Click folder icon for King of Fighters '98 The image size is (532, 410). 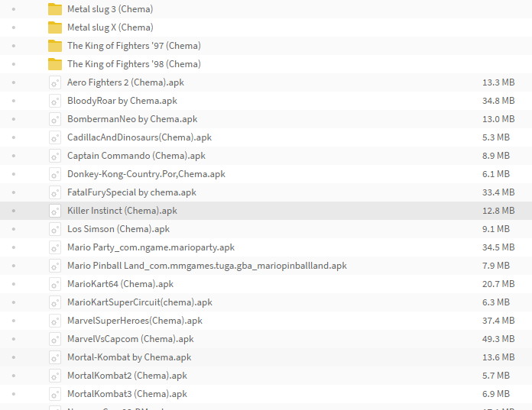(55, 64)
